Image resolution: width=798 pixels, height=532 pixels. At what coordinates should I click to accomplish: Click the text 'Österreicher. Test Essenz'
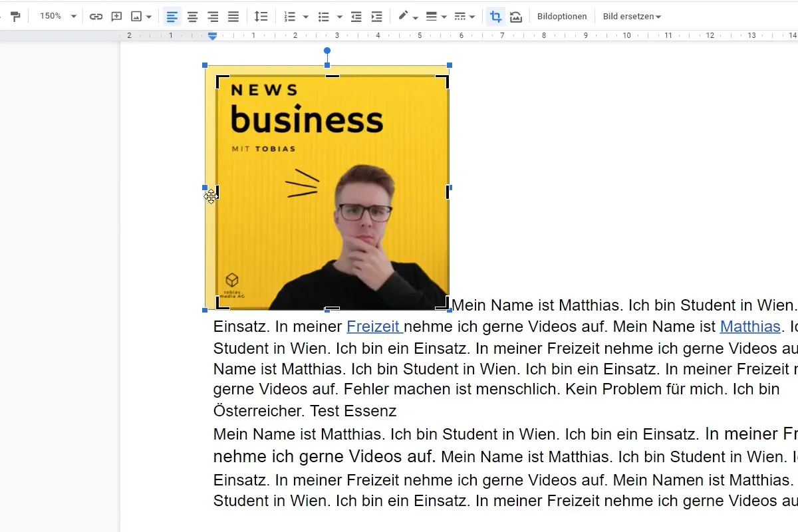305,411
